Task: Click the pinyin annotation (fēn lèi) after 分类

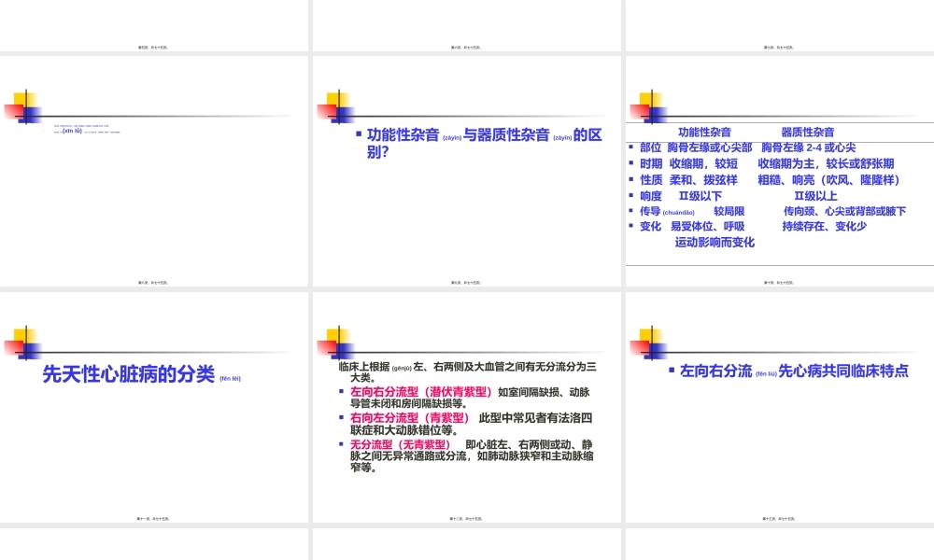Action: coord(230,377)
